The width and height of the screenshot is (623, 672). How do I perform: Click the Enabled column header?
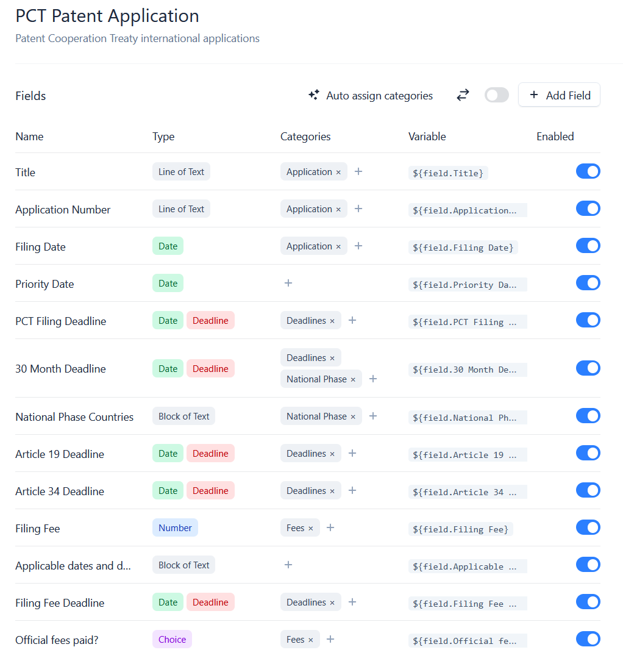coord(555,137)
